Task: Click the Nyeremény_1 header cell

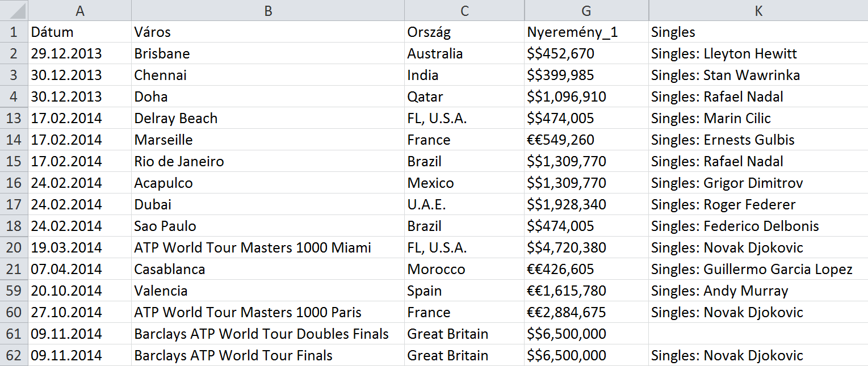Action: (x=586, y=32)
